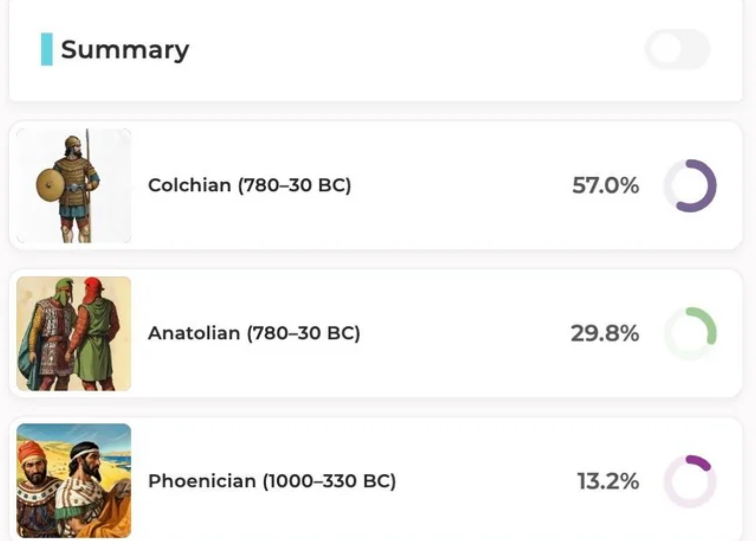This screenshot has height=541, width=756.
Task: Open the Phoenician men thumbnail
Action: point(74,480)
